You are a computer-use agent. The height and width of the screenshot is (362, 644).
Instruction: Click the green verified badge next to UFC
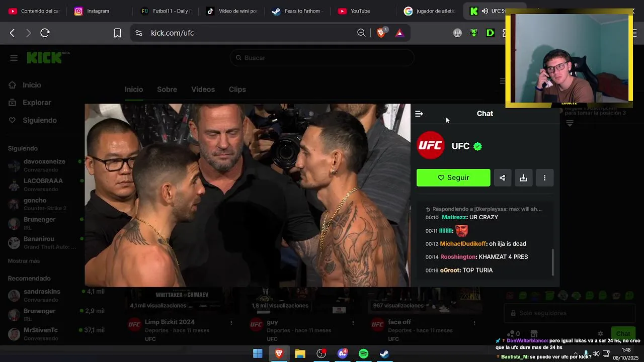[x=477, y=146]
